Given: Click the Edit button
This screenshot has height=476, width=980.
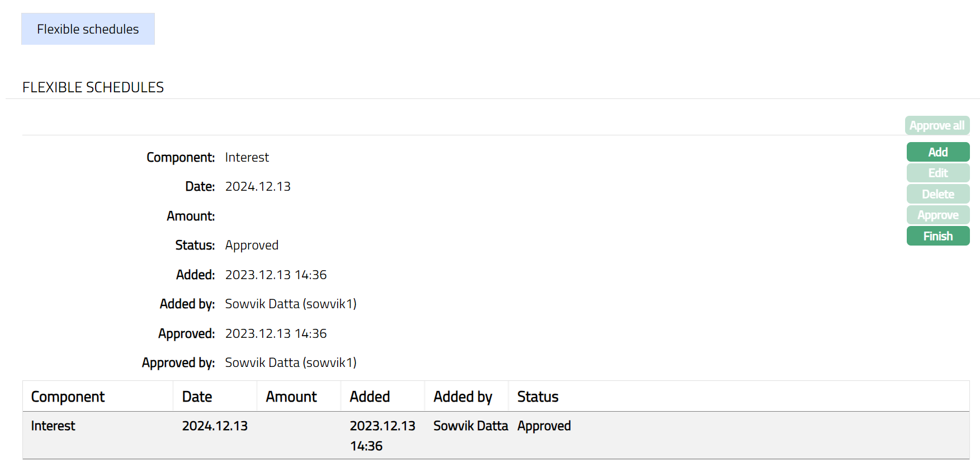Looking at the screenshot, I should click(x=938, y=173).
